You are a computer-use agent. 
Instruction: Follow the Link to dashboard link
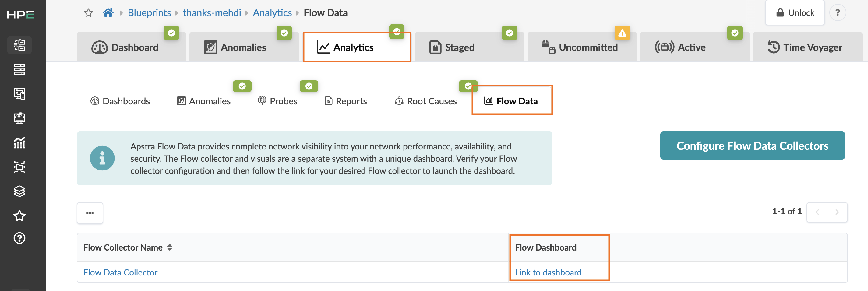click(548, 272)
